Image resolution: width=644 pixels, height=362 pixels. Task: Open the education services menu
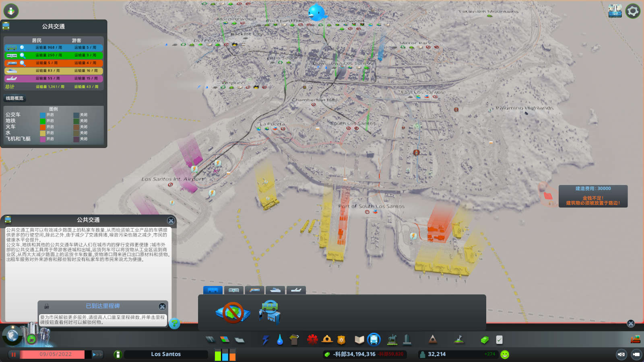click(359, 340)
